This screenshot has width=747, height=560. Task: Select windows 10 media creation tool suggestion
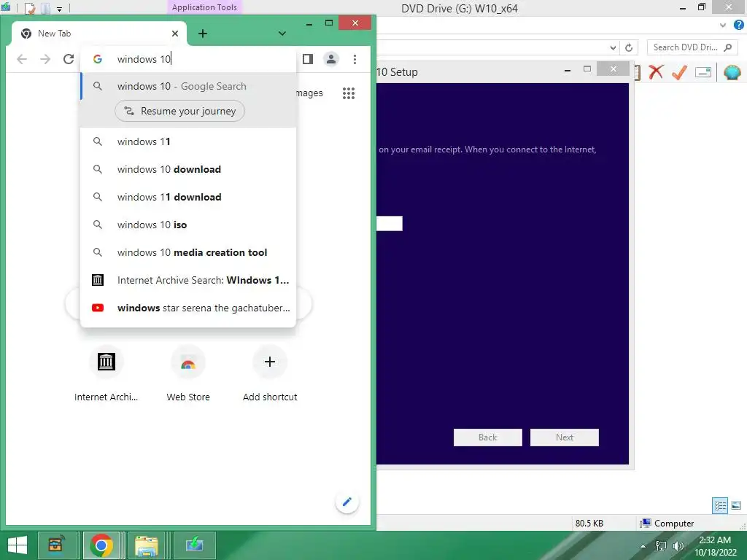pyautogui.click(x=188, y=252)
